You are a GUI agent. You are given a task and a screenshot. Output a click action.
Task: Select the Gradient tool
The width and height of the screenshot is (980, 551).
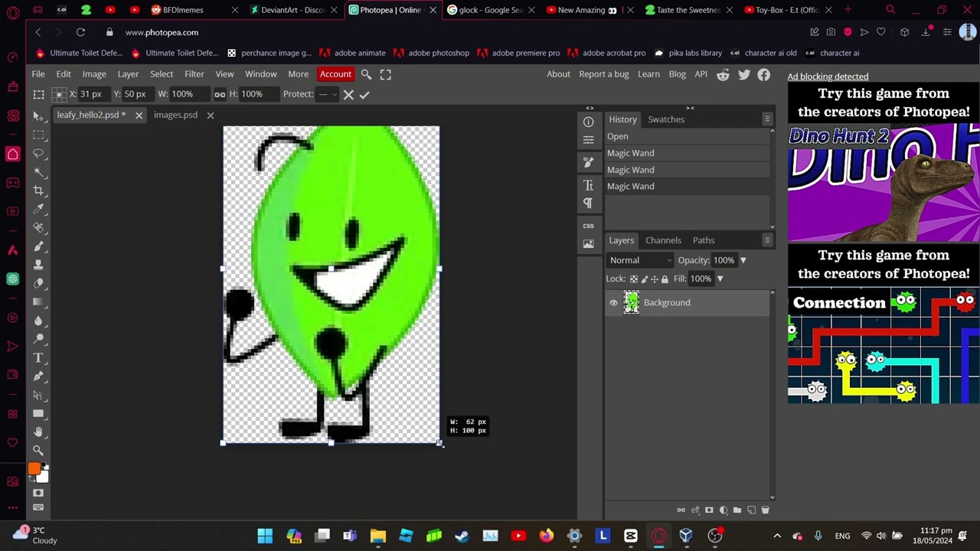pos(38,302)
